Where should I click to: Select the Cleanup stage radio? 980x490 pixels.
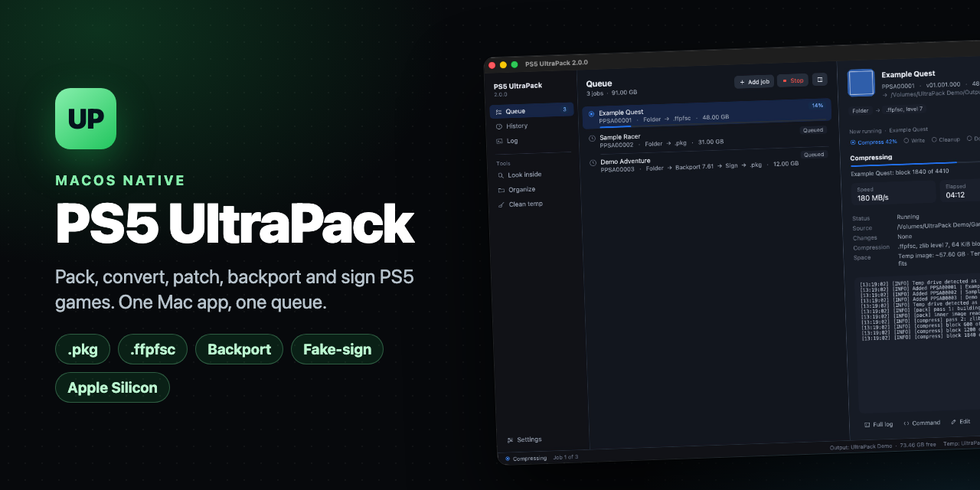[946, 139]
